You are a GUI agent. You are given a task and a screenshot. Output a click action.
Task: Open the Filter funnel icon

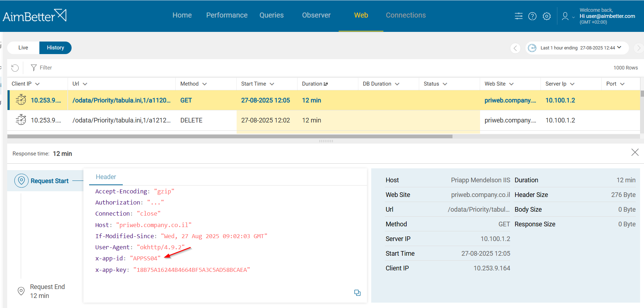(x=34, y=68)
